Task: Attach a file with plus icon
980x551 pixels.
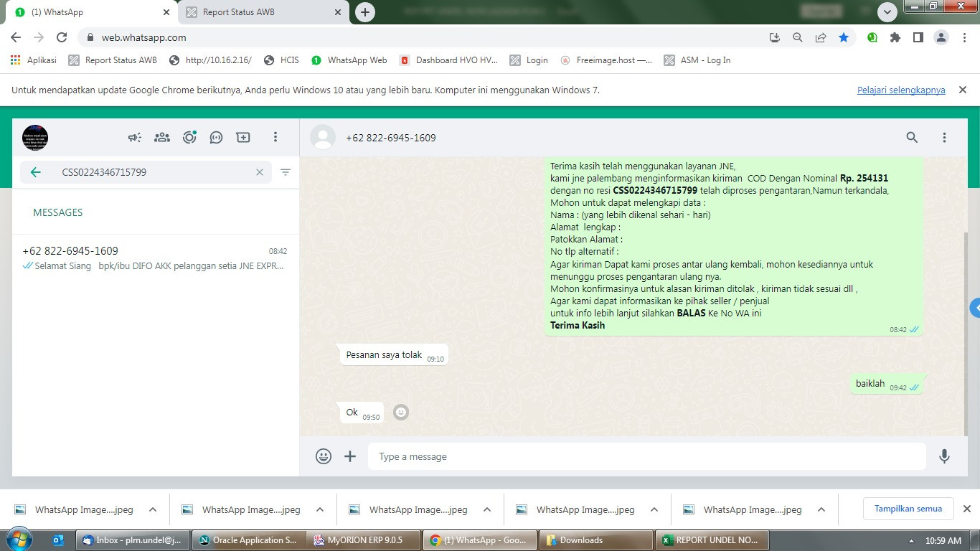Action: coord(350,456)
